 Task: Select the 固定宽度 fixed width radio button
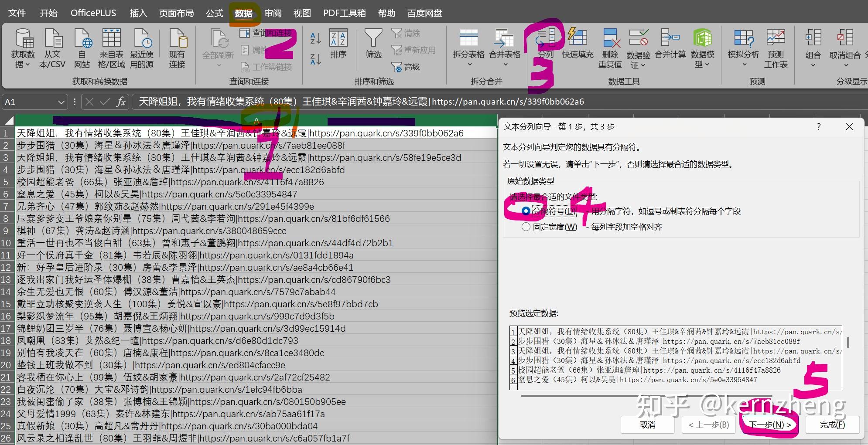point(526,227)
